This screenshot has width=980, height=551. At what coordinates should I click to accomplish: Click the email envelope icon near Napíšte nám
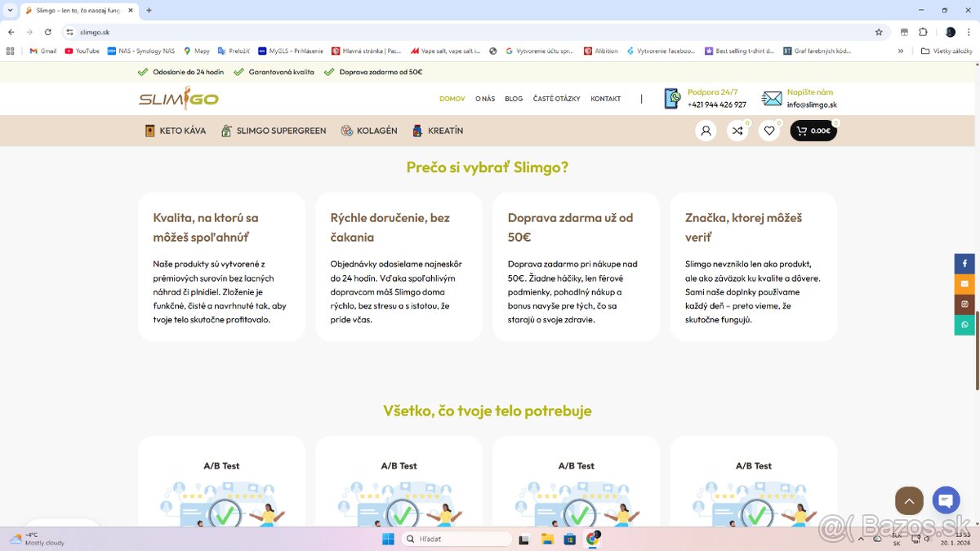tap(772, 99)
